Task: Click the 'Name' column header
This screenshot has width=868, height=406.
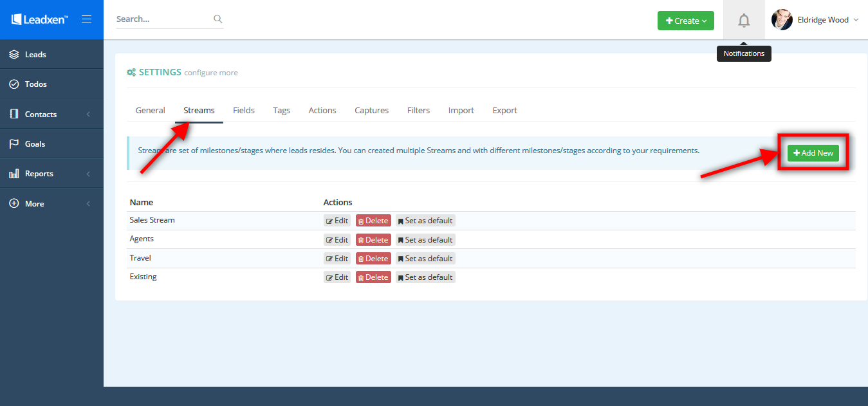Action: pos(142,202)
